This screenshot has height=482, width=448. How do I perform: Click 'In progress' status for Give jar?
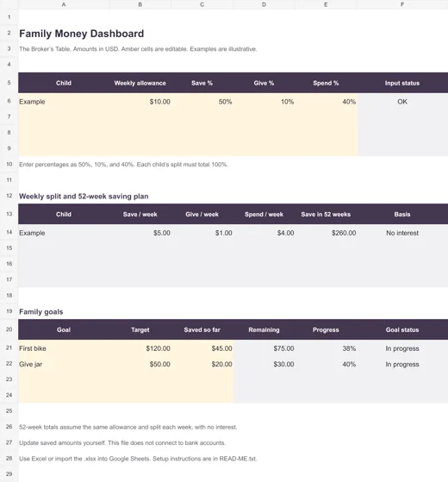[x=402, y=364]
